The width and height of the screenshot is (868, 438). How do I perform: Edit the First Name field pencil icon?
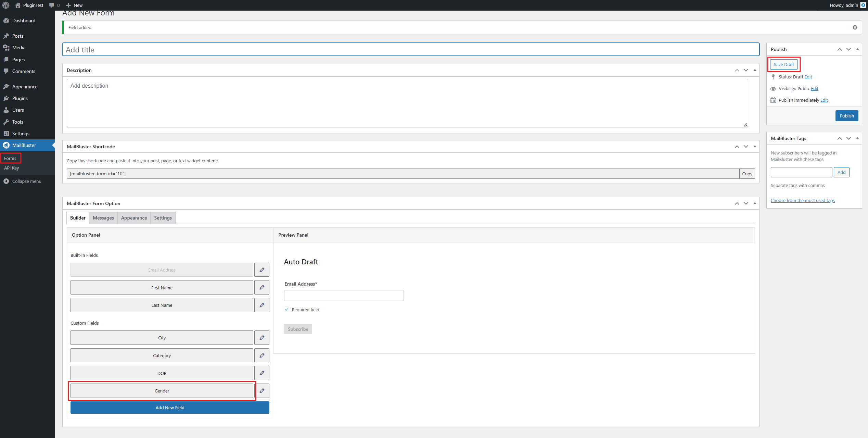pyautogui.click(x=262, y=287)
